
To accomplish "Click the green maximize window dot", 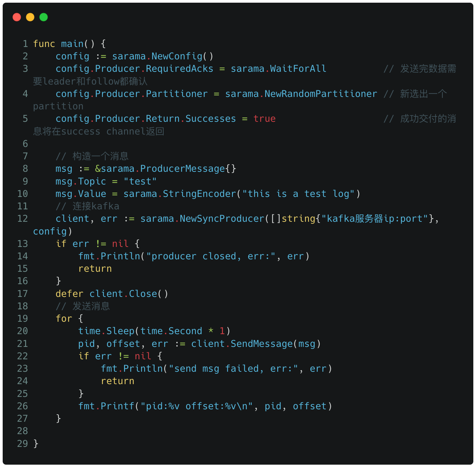I will point(44,17).
